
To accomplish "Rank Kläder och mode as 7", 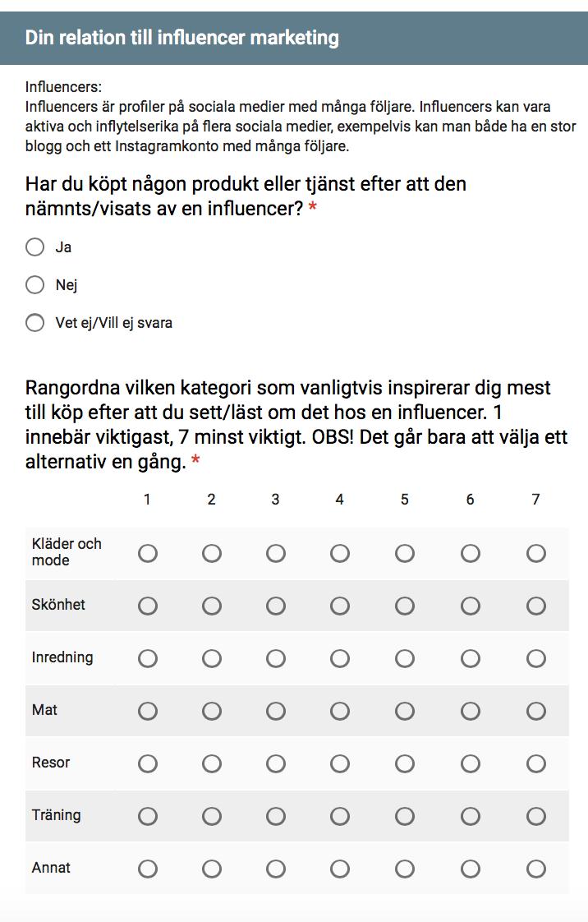I will coord(535,553).
